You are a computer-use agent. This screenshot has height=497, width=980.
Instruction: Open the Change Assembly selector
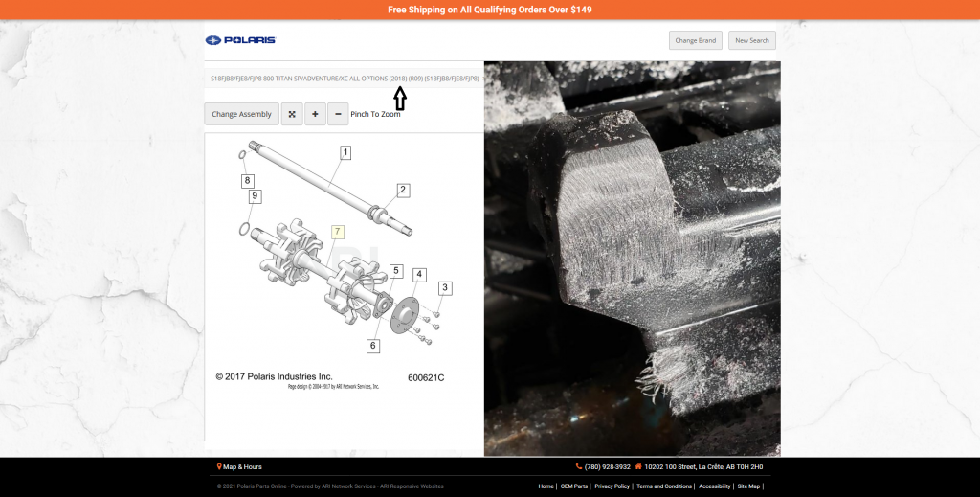click(x=241, y=114)
